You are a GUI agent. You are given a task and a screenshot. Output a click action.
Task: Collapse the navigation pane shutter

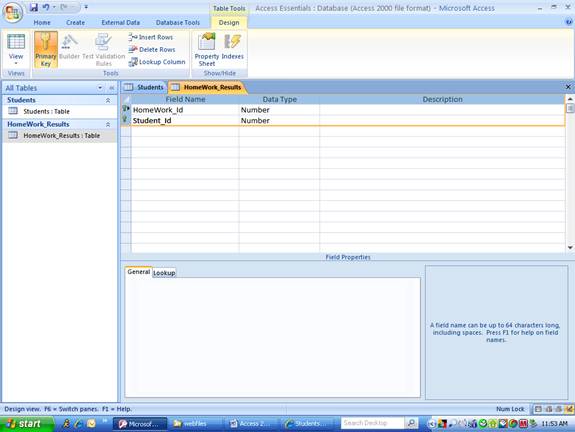point(111,88)
